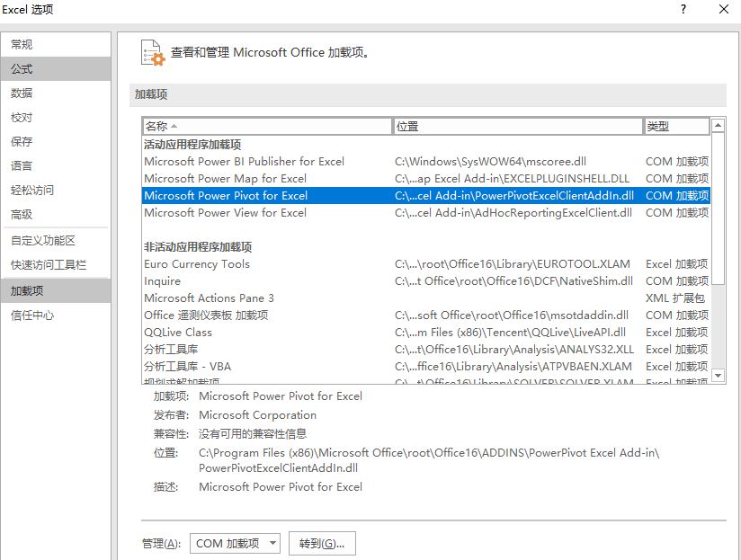Select 自定义功能区 in the sidebar
Screen dimensions: 741x560
tap(56, 240)
